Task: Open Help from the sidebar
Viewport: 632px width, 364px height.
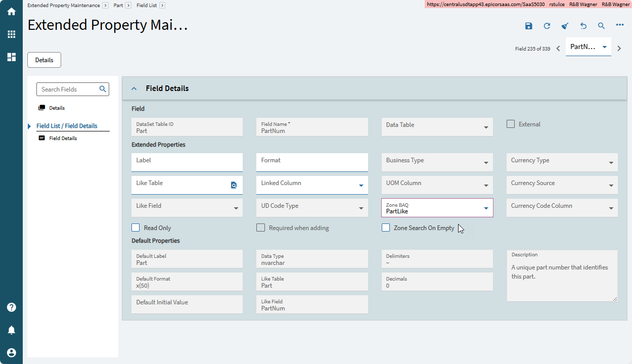Action: click(11, 307)
